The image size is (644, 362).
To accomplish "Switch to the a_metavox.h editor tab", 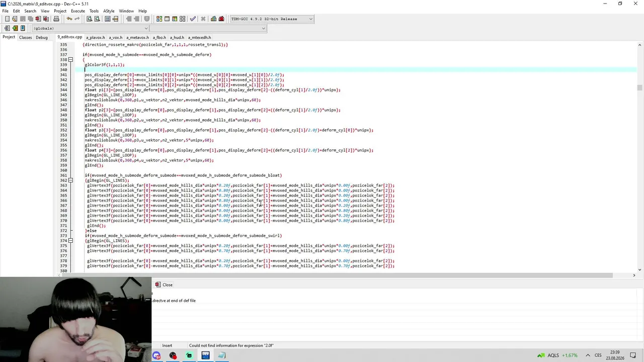I will (x=137, y=37).
